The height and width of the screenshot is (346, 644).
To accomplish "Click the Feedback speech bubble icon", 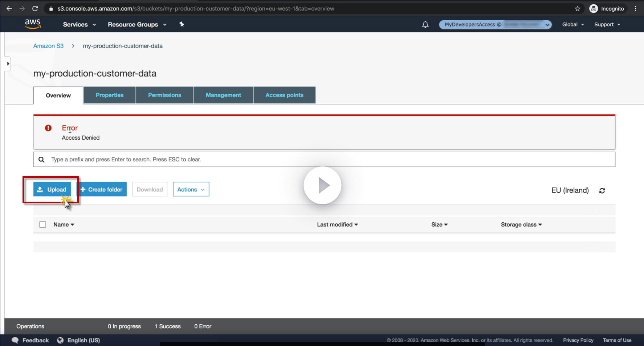I will pos(15,340).
